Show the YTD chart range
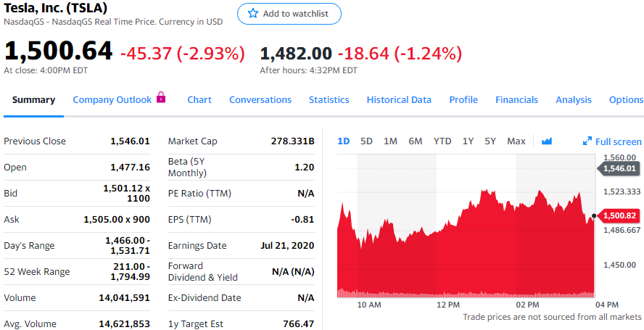Viewport: 644px width, 330px height. point(442,141)
